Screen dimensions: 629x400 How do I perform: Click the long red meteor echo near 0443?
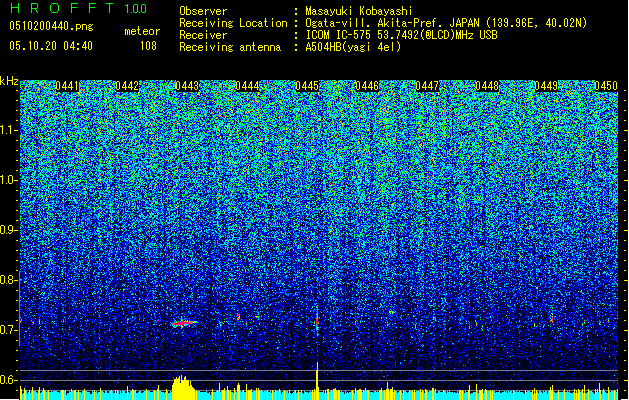(185, 323)
